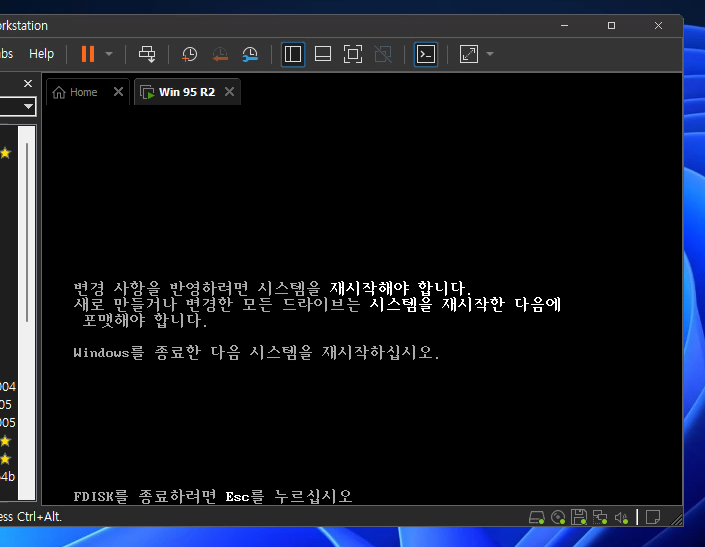Image resolution: width=705 pixels, height=547 pixels.
Task: Minimize the Workstation window
Action: 564,26
